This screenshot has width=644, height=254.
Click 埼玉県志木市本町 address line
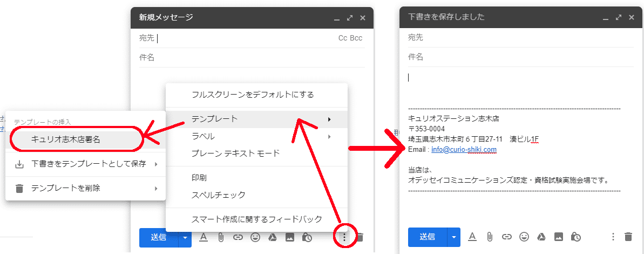(x=473, y=139)
